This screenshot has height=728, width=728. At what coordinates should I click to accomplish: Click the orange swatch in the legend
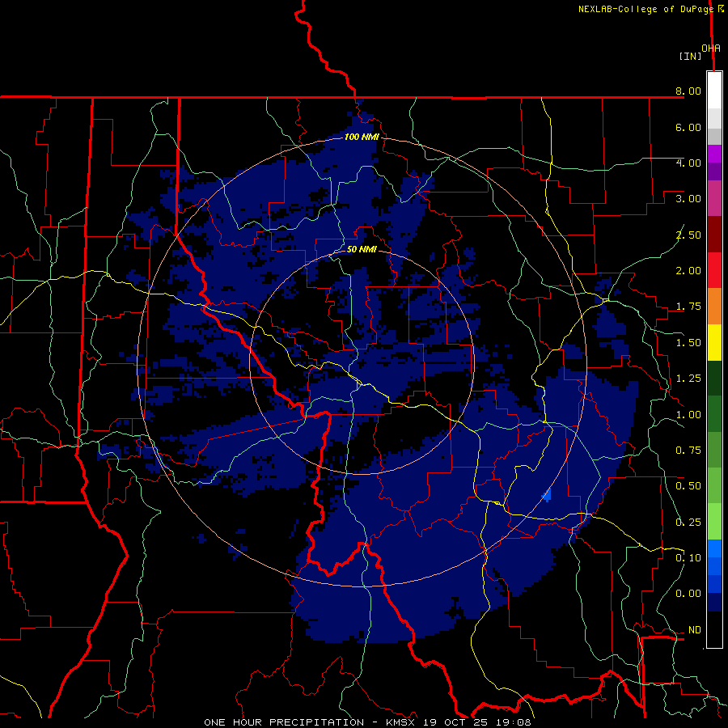point(714,306)
